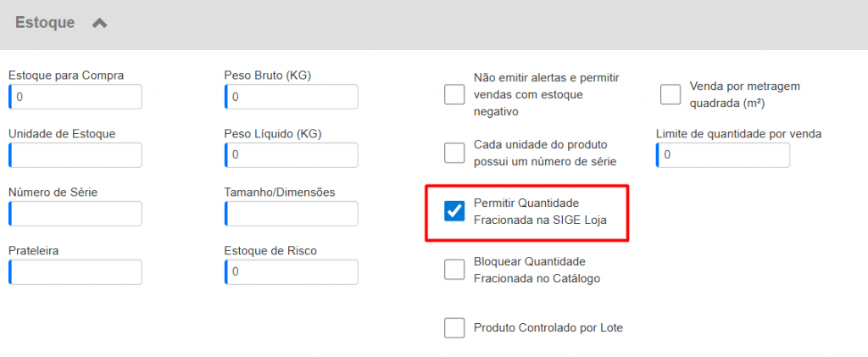868x357 pixels.
Task: Tick Produto Controlado por Lote checkbox
Action: 454,327
